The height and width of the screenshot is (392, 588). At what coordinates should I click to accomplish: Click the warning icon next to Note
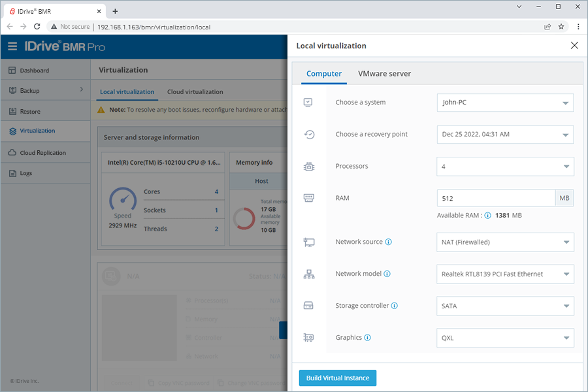(x=101, y=110)
